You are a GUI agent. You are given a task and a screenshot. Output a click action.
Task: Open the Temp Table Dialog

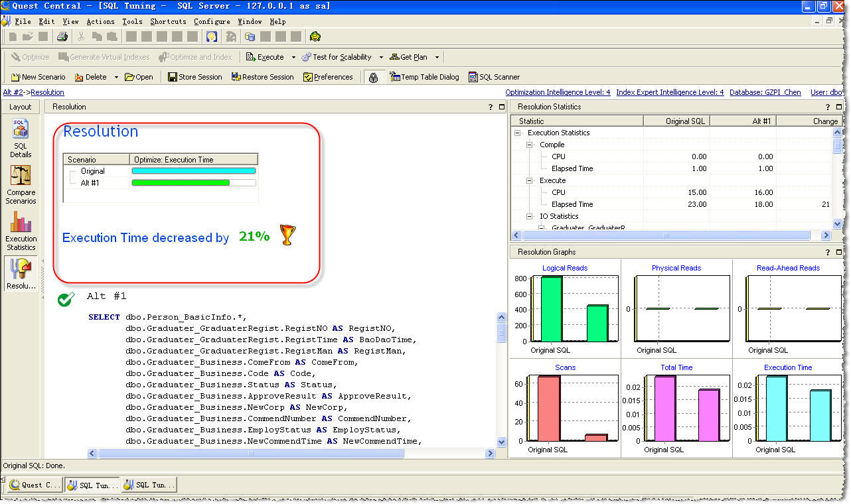point(424,77)
